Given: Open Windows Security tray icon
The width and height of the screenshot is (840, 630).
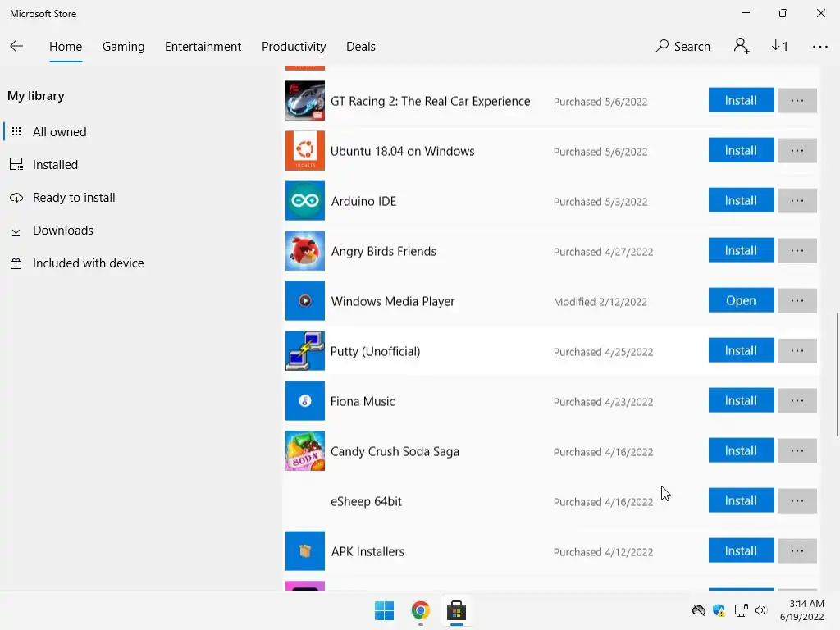Looking at the screenshot, I should [x=719, y=610].
